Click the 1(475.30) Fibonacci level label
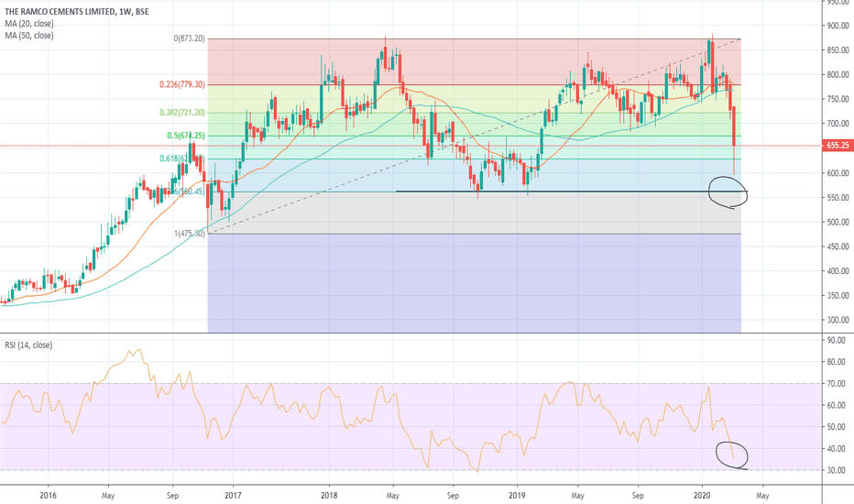854x504 pixels. pyautogui.click(x=190, y=233)
